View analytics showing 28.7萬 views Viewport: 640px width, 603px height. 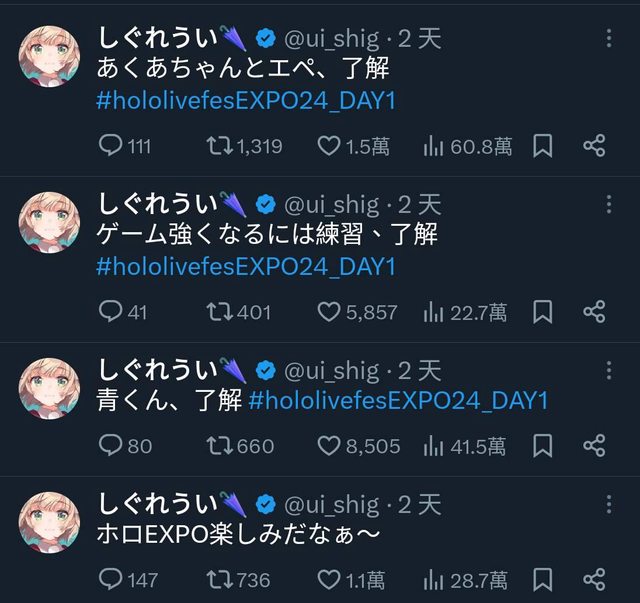pyautogui.click(x=465, y=580)
